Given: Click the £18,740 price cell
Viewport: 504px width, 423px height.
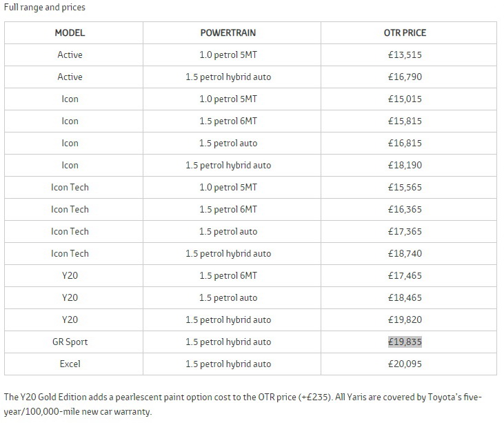Looking at the screenshot, I should 405,253.
